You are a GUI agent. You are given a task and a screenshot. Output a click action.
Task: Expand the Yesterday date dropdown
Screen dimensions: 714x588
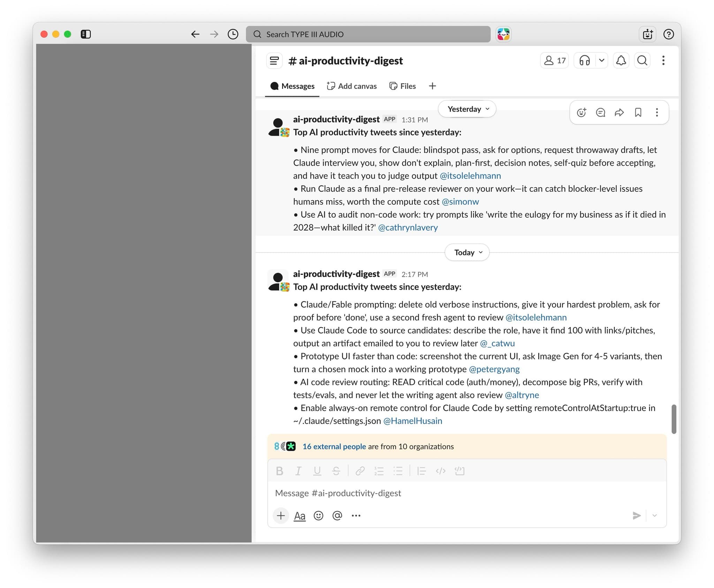(x=467, y=109)
